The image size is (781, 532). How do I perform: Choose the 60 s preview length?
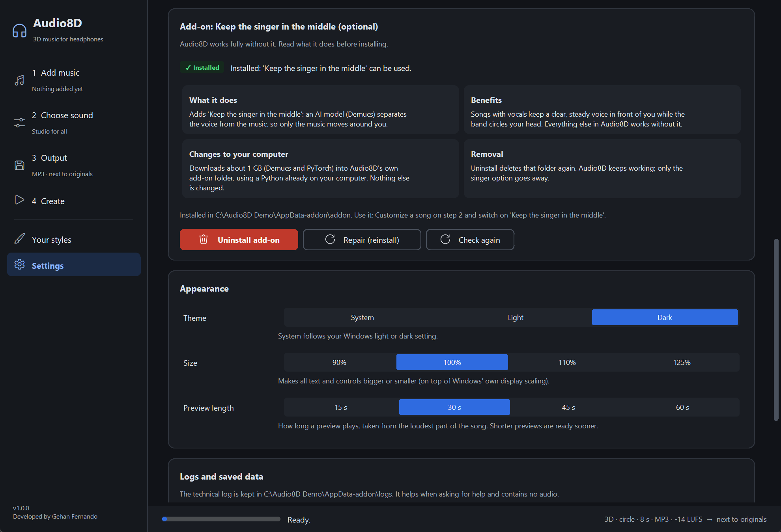(x=682, y=407)
